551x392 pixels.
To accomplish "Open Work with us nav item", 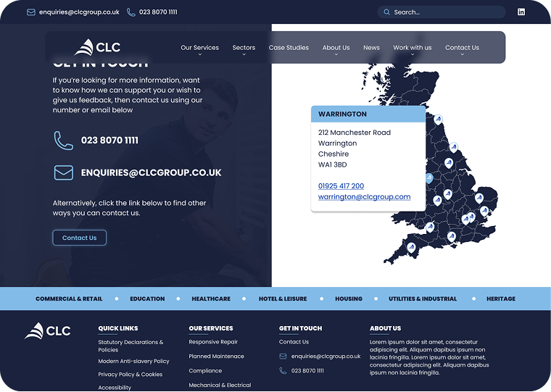I will coord(413,47).
